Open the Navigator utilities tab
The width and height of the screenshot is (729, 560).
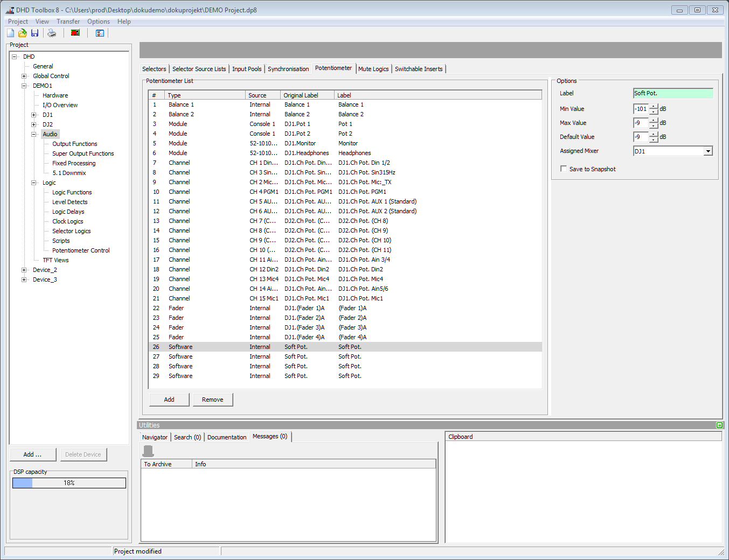point(155,437)
